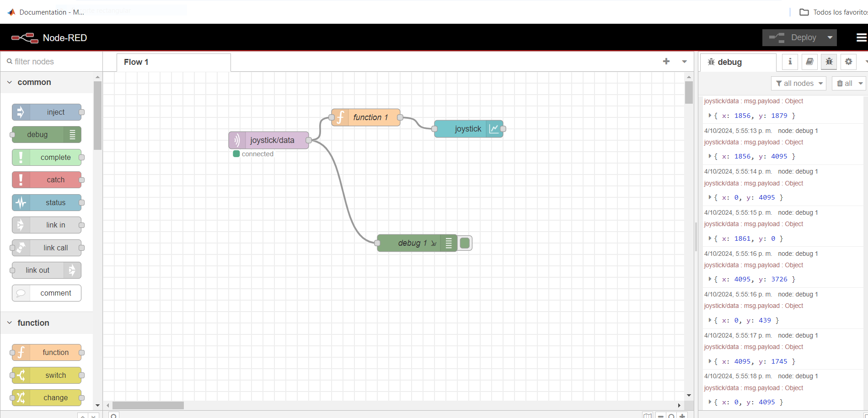Open the Documentation browser tab
Screen dimensions: 868x418
point(46,12)
